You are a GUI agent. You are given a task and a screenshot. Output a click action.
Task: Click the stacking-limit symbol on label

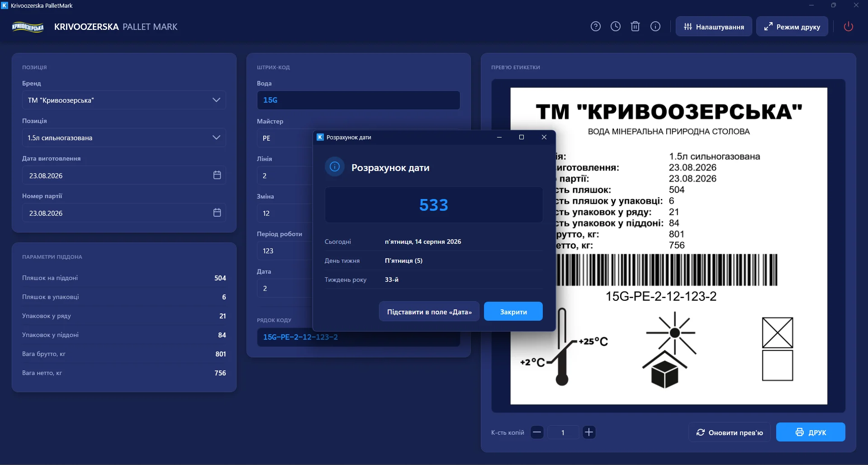(778, 349)
